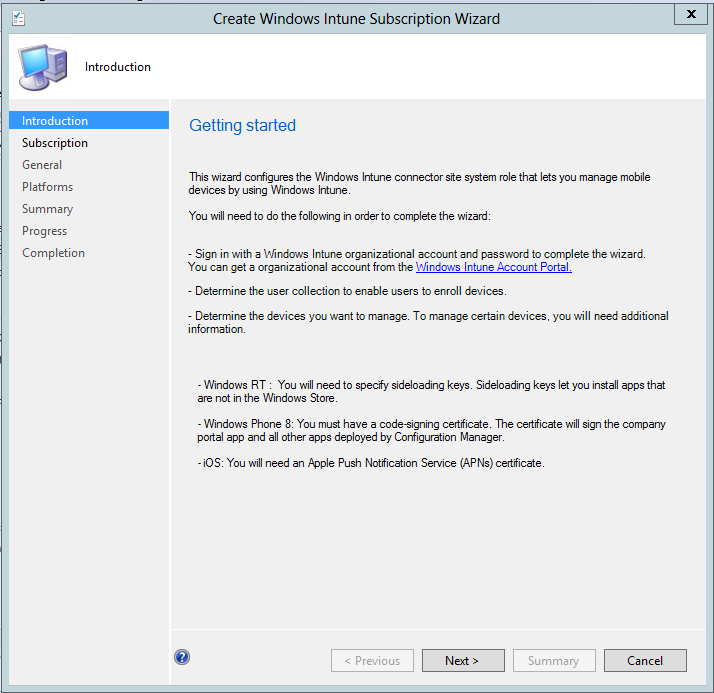Viewport: 714px width, 693px height.
Task: Click the "Getting started" heading
Action: point(242,125)
